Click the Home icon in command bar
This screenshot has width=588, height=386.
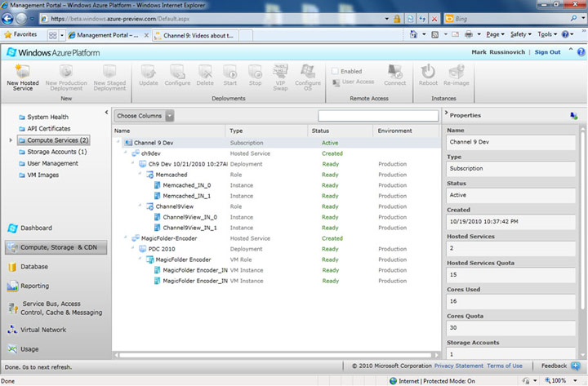413,34
